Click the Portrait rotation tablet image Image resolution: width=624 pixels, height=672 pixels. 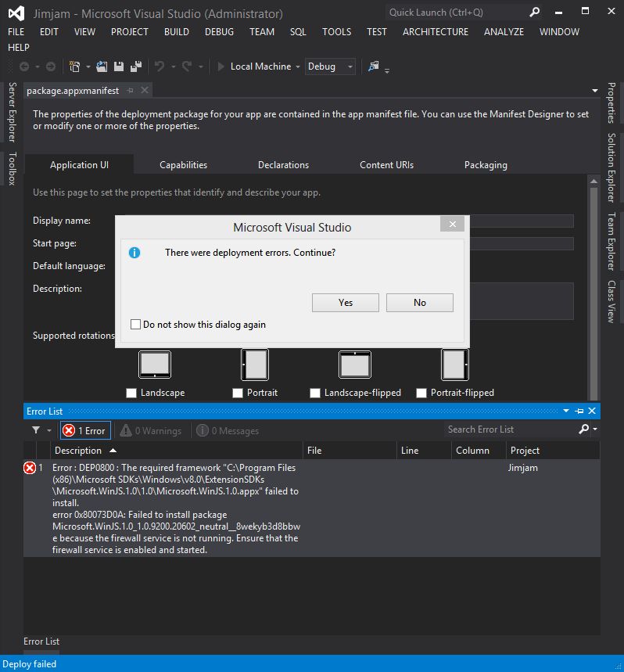point(255,365)
